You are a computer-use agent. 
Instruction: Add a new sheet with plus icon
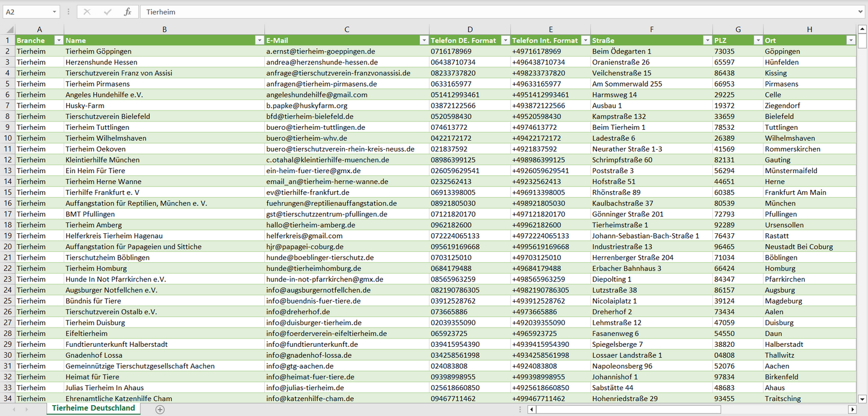pos(160,409)
